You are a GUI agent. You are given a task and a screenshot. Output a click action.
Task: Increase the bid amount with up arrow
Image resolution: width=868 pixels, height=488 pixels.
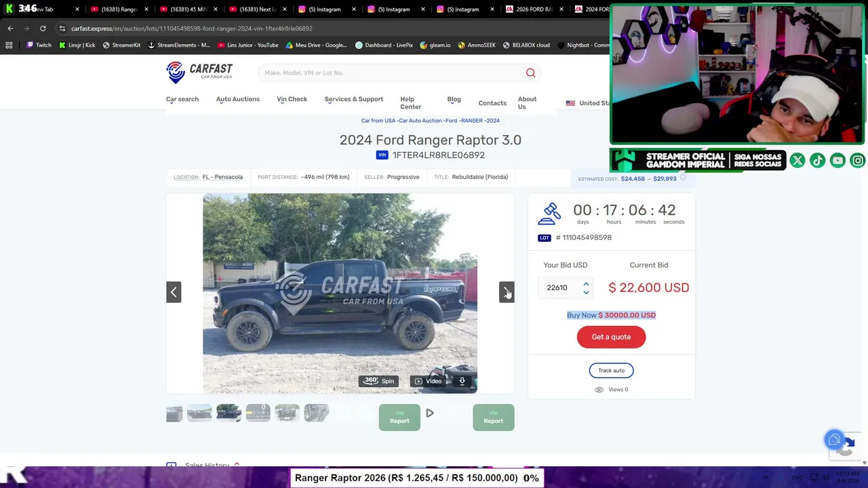(586, 284)
